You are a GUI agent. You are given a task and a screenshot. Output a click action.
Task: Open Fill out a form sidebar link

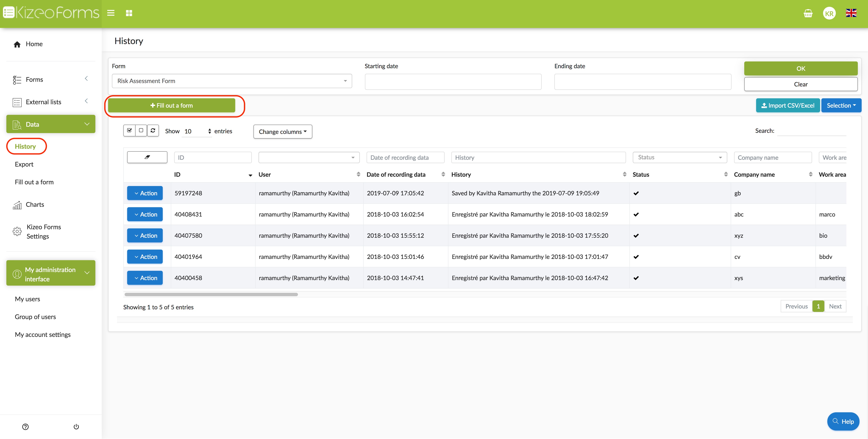(x=34, y=182)
